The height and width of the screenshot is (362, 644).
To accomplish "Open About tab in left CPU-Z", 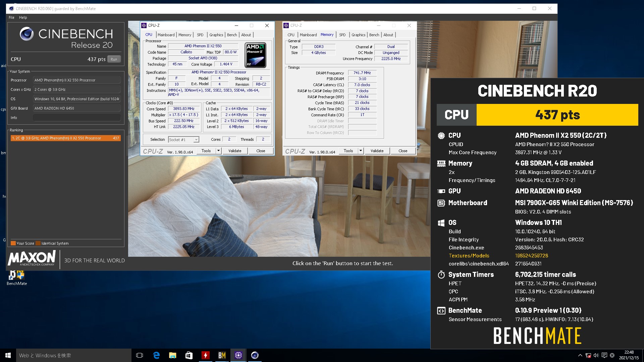I will [x=246, y=35].
